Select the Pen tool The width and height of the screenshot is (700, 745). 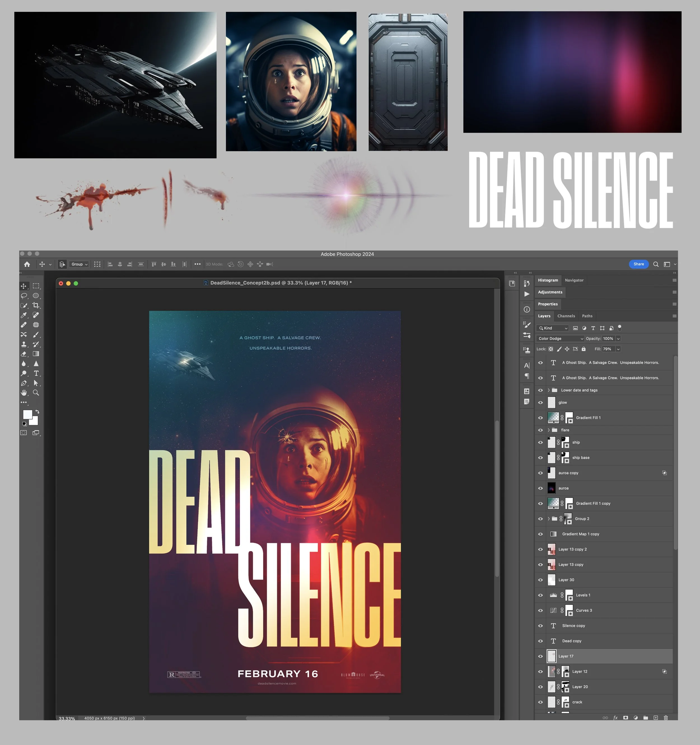24,383
